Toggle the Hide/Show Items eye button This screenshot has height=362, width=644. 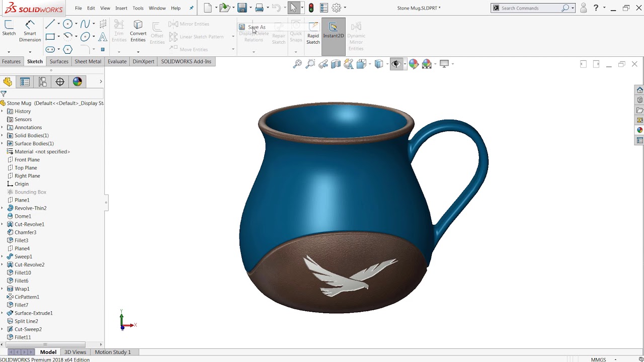pos(396,64)
